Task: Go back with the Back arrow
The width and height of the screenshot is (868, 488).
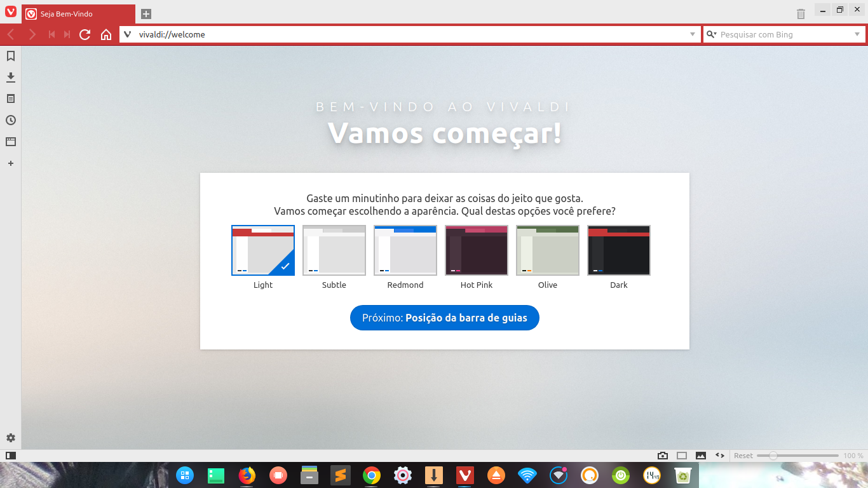Action: pyautogui.click(x=11, y=34)
